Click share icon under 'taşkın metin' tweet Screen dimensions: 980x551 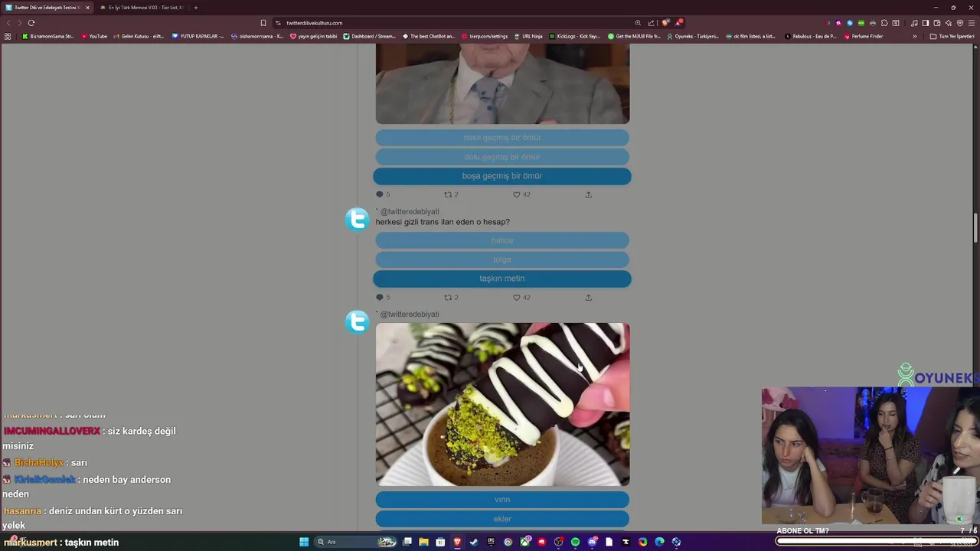coord(588,297)
